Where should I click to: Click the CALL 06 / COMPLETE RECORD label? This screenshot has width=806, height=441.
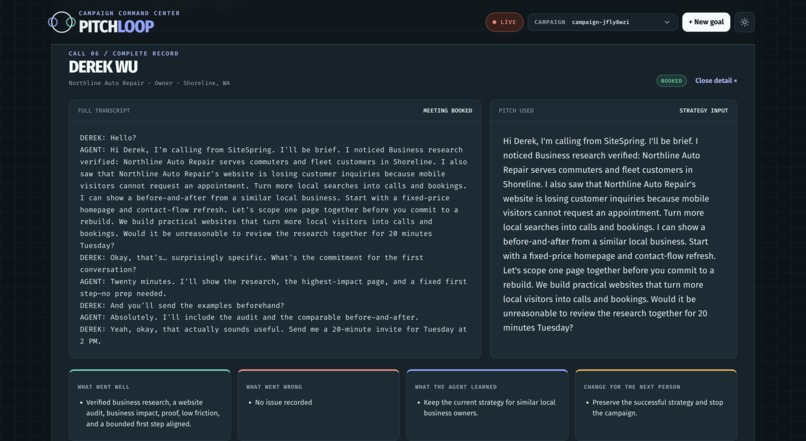tap(123, 53)
